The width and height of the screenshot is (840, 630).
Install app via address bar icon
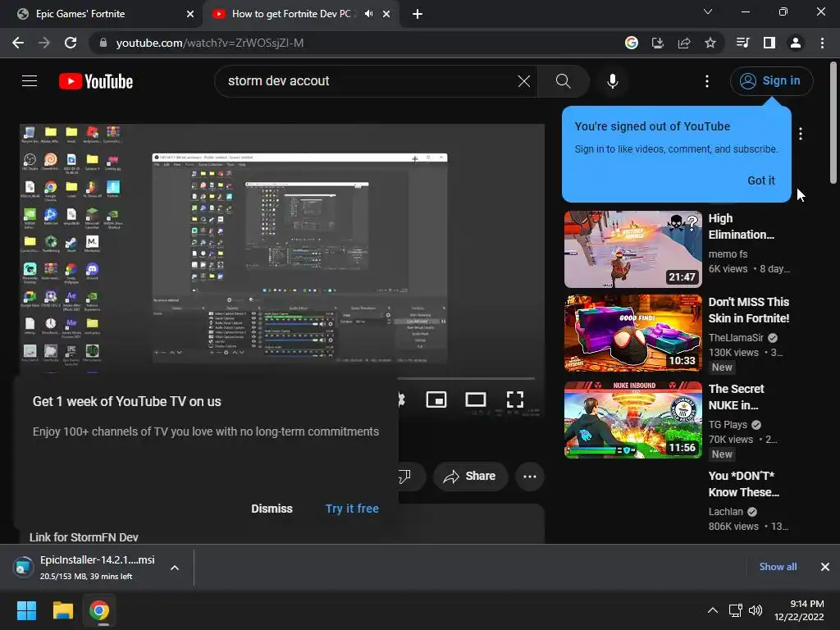click(657, 43)
